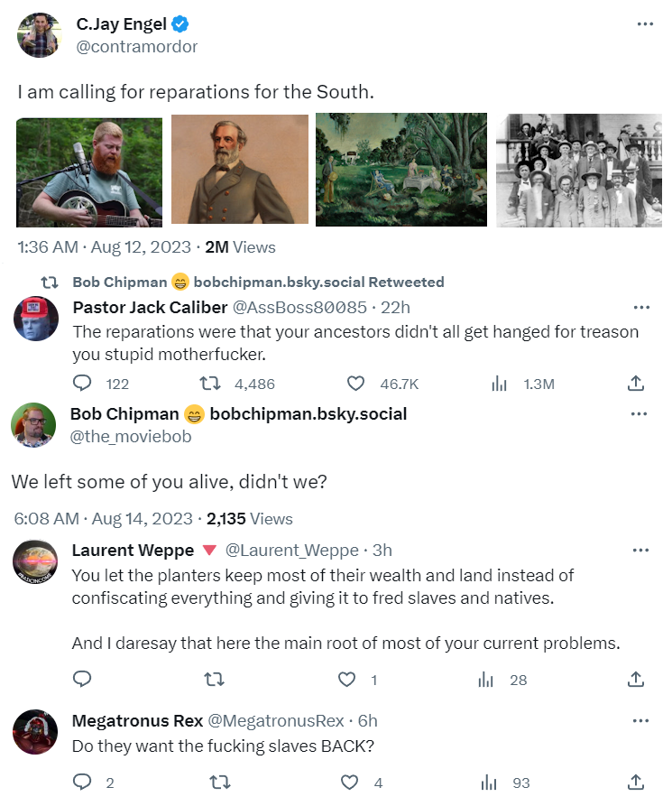Screen dimensions: 672x806
Task: Reply to Megatronus Rex's tweet
Action: [x=83, y=783]
